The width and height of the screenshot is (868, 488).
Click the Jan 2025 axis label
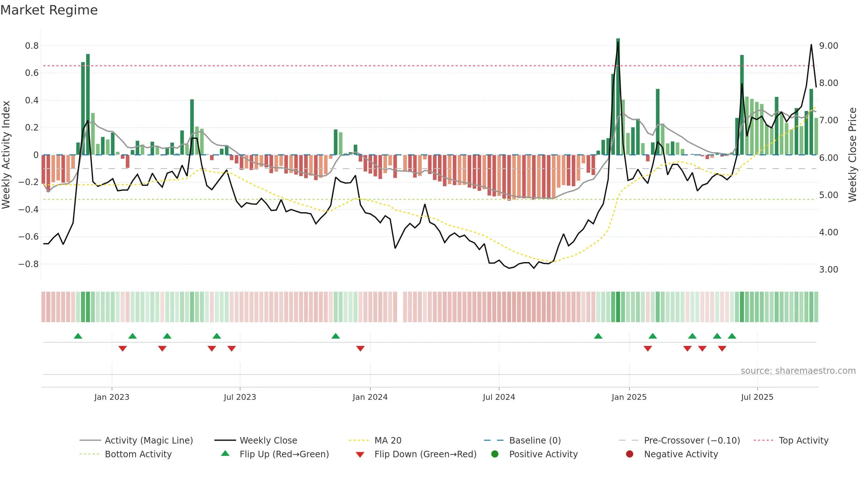coord(629,397)
